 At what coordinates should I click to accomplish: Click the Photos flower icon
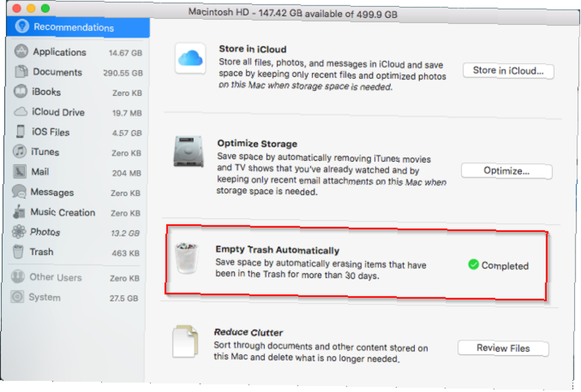[19, 232]
